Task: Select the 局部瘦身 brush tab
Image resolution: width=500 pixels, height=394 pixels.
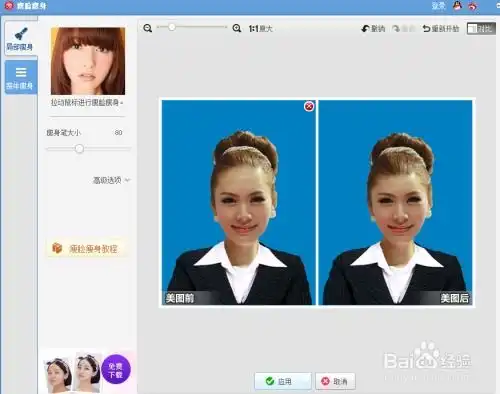Action: pos(21,38)
